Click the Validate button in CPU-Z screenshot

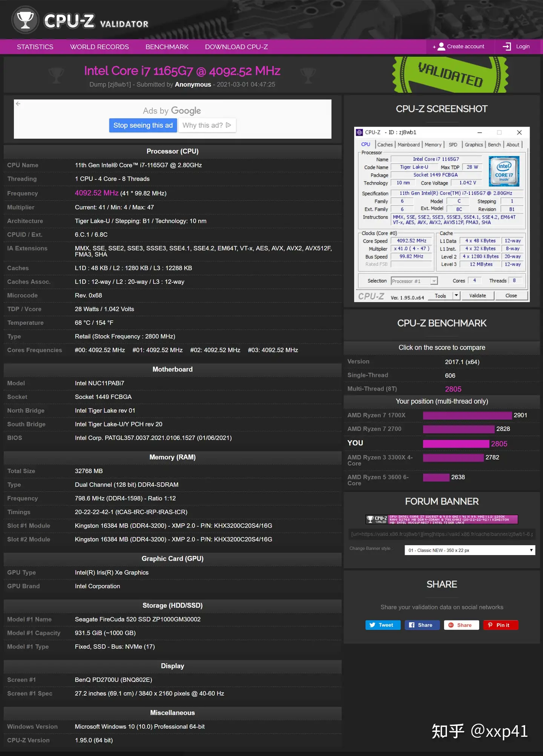tap(478, 296)
